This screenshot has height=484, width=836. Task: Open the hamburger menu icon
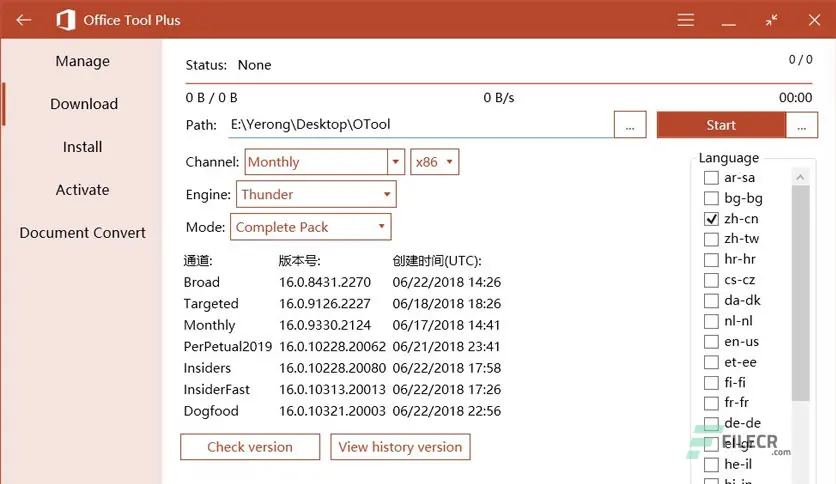(x=686, y=20)
